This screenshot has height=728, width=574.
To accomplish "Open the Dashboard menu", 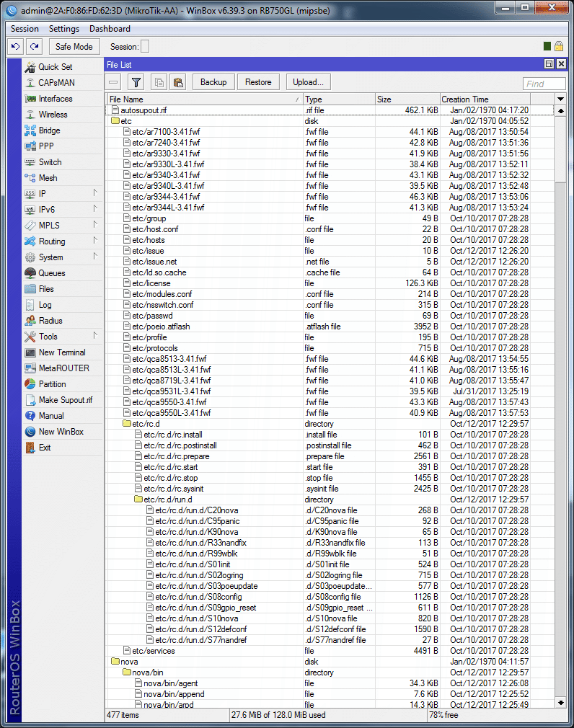I will [x=110, y=29].
